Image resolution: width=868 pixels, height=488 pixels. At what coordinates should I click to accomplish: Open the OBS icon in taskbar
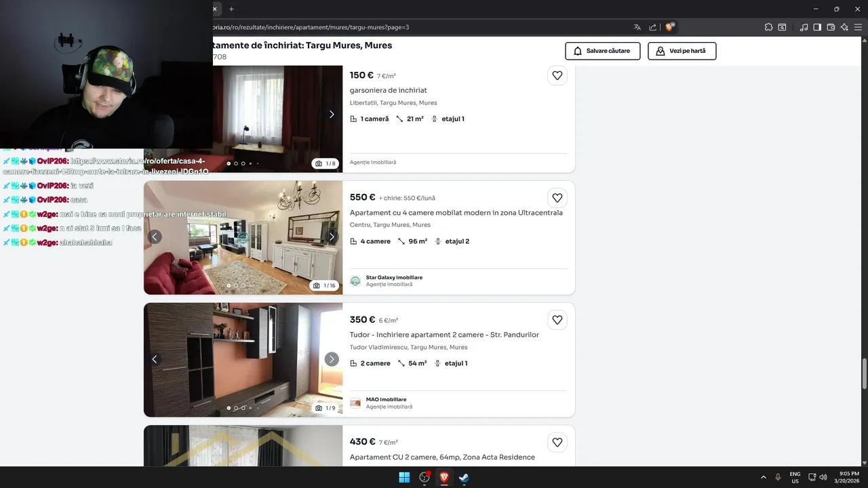click(425, 477)
